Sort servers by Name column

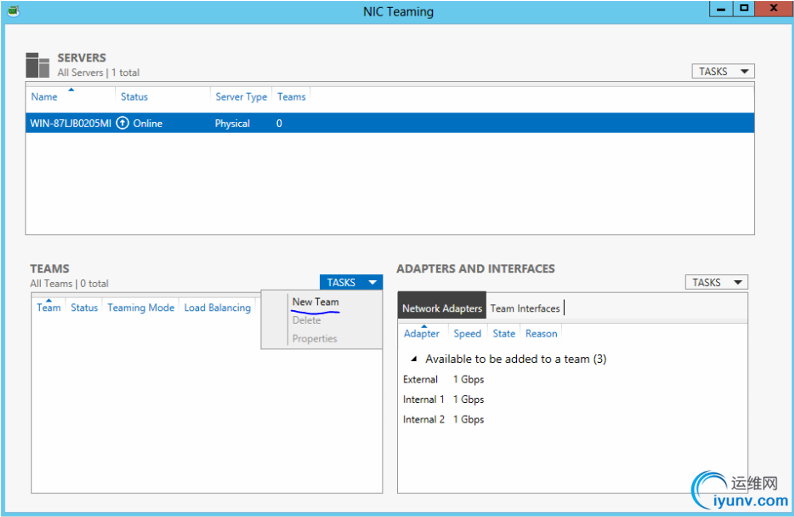click(44, 97)
